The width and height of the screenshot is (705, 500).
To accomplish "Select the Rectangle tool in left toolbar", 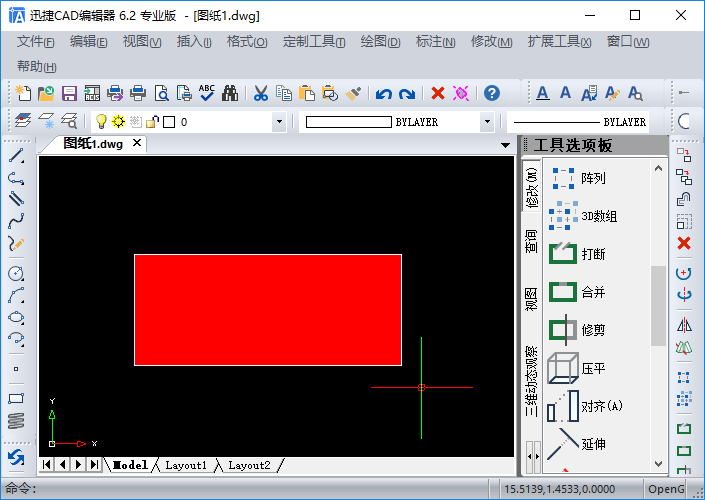I will pyautogui.click(x=16, y=398).
